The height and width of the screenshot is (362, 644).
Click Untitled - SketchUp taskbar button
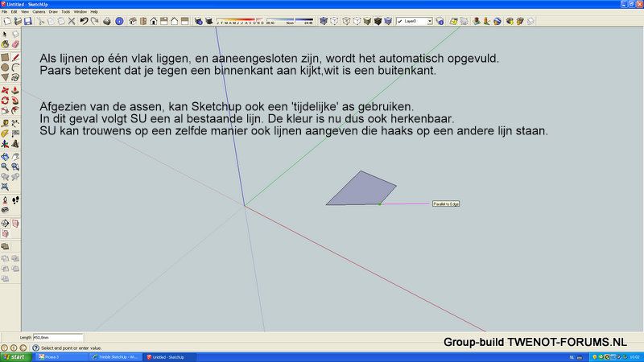tap(169, 357)
